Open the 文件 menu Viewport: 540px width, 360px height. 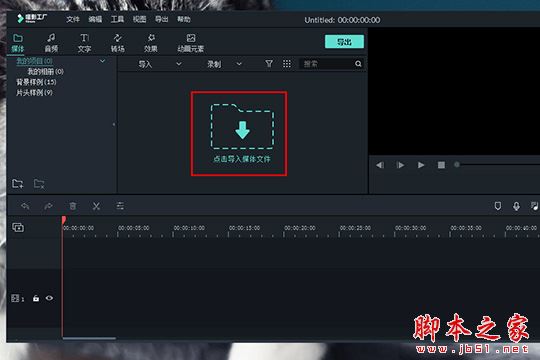(73, 19)
